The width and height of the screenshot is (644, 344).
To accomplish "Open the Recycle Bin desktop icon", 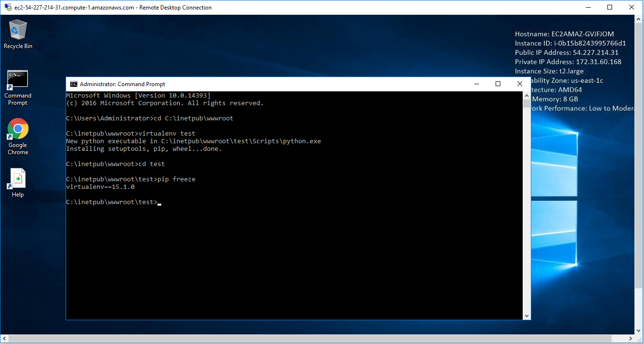I will (18, 33).
